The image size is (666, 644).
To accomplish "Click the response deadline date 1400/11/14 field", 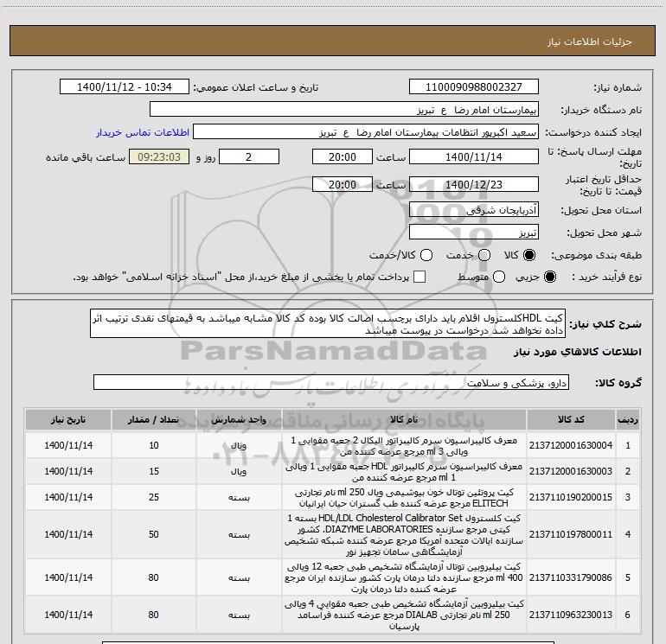I will tap(474, 156).
